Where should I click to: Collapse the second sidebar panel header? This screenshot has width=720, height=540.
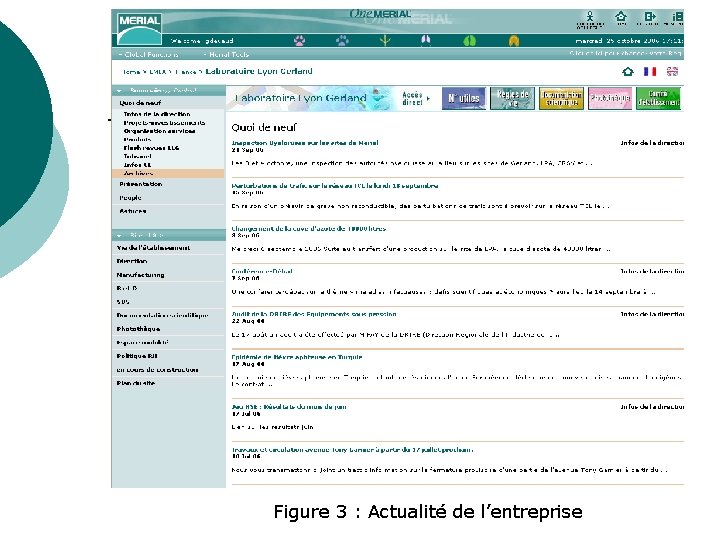click(168, 235)
